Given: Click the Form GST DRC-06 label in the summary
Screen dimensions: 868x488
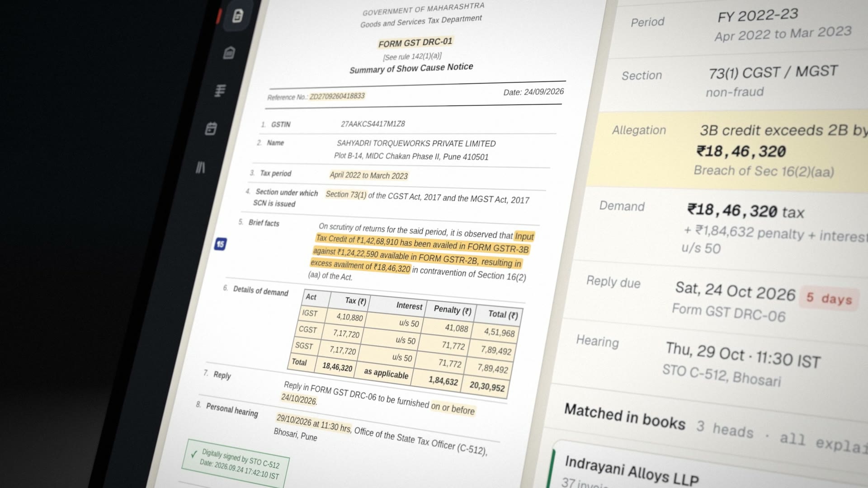Looking at the screenshot, I should (x=729, y=313).
